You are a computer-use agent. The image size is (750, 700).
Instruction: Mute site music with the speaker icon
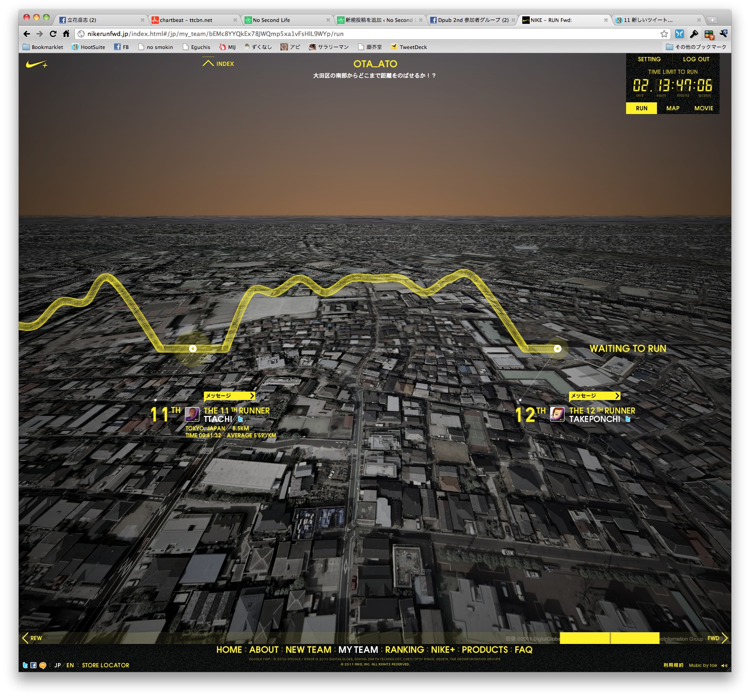(x=724, y=665)
